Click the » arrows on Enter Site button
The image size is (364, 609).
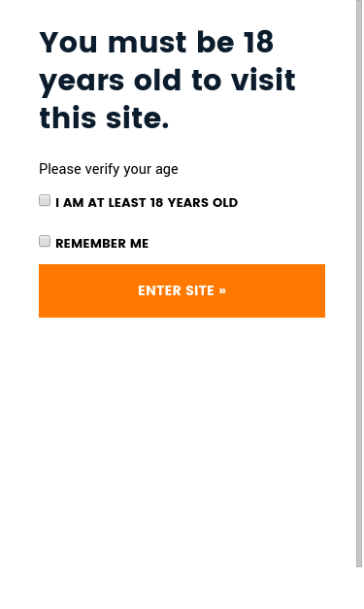pyautogui.click(x=222, y=291)
